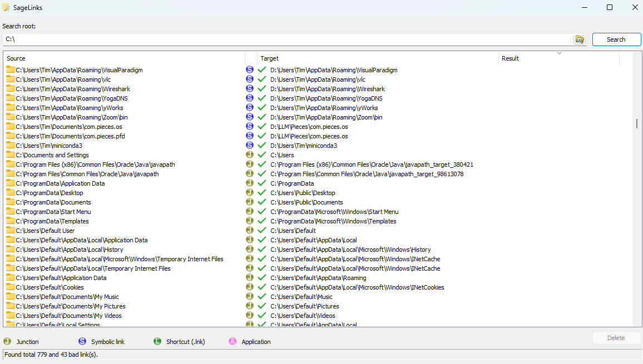Click the vertical scrollbar thumb of the link list
The image size is (643, 364).
tap(636, 123)
